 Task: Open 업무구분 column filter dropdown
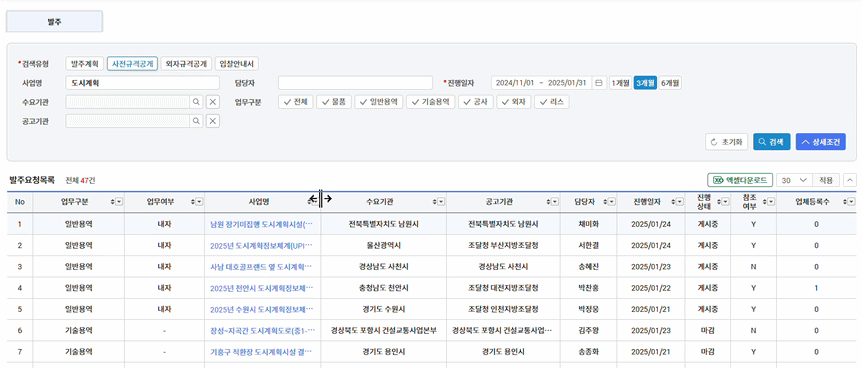click(119, 202)
